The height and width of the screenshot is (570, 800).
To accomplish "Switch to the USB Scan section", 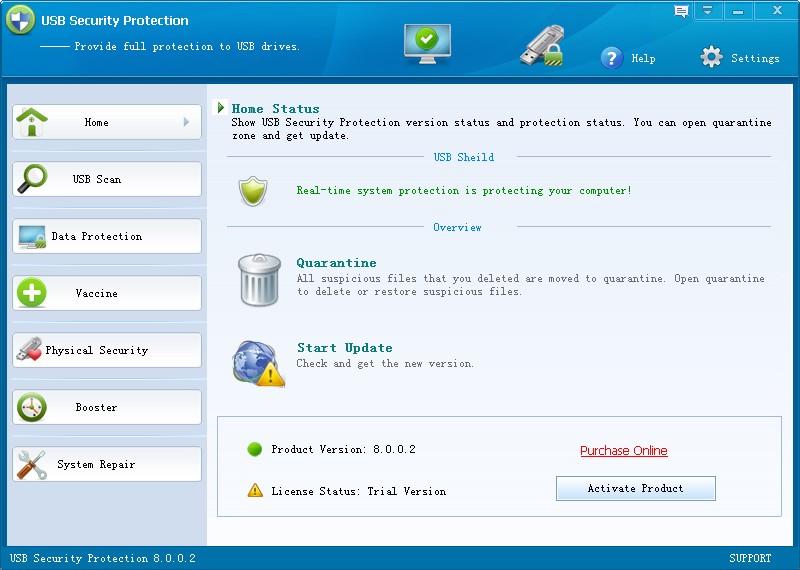I will [x=107, y=180].
